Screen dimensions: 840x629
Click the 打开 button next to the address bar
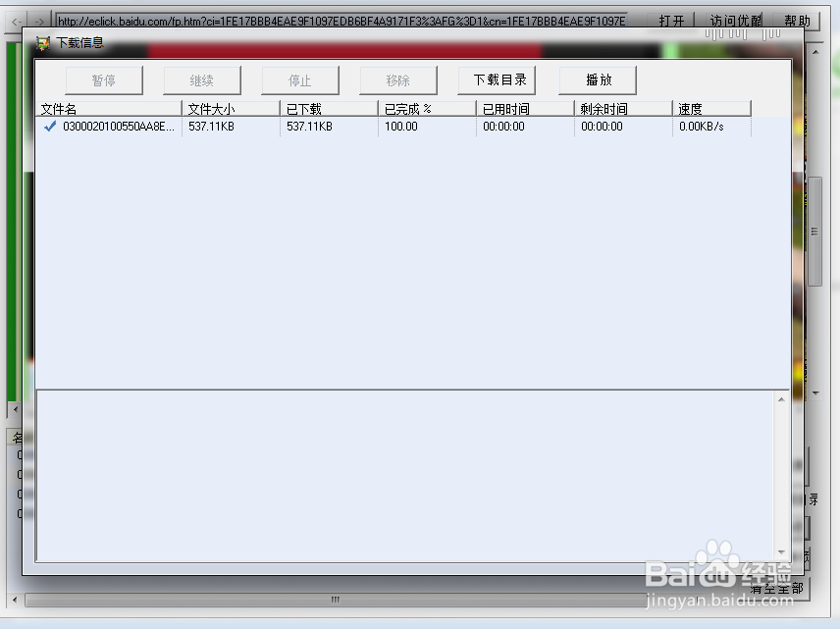tap(672, 20)
